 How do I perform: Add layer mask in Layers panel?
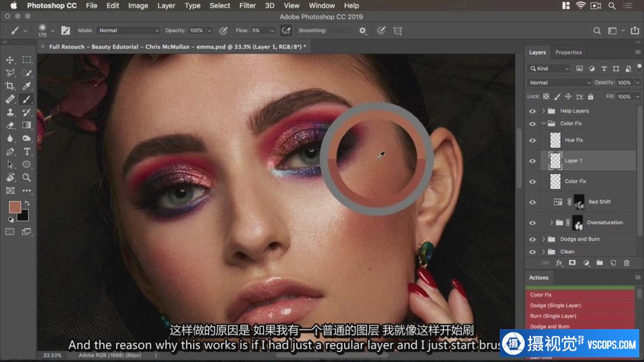pyautogui.click(x=572, y=263)
